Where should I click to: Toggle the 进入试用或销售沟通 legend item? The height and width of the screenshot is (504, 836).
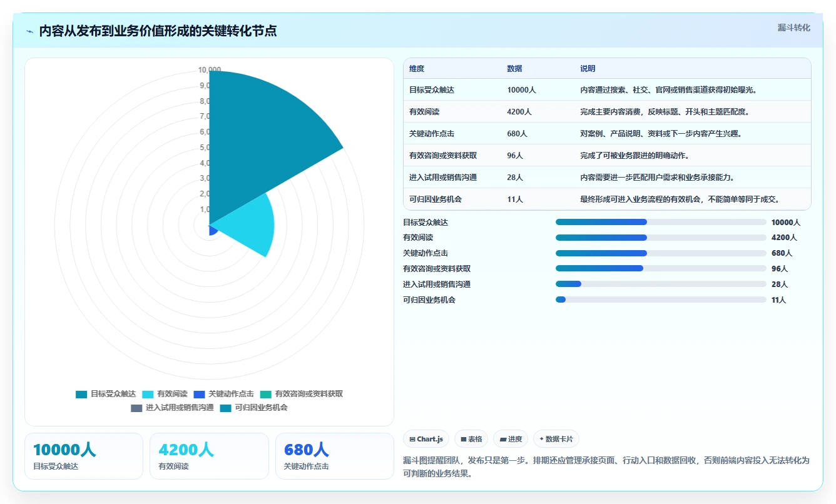click(x=172, y=408)
